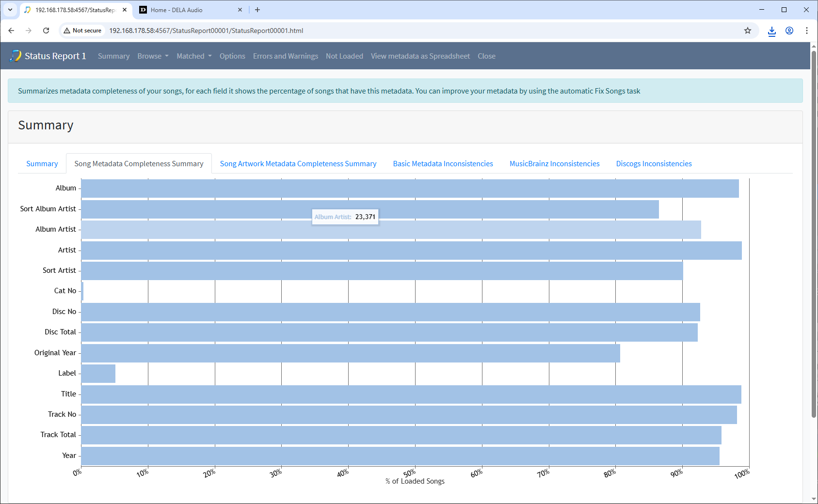
Task: Open Chrome three-dot menu
Action: tap(806, 31)
